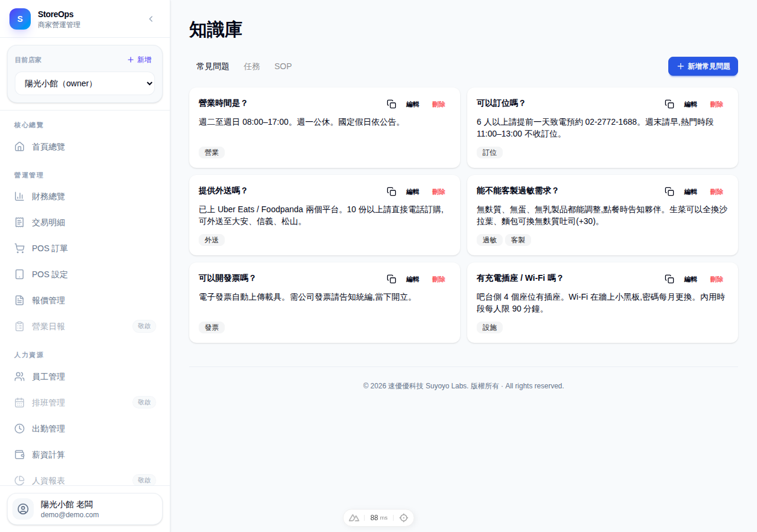The height and width of the screenshot is (532, 757).
Task: Open the 員工管理 sidebar item
Action: click(x=85, y=377)
